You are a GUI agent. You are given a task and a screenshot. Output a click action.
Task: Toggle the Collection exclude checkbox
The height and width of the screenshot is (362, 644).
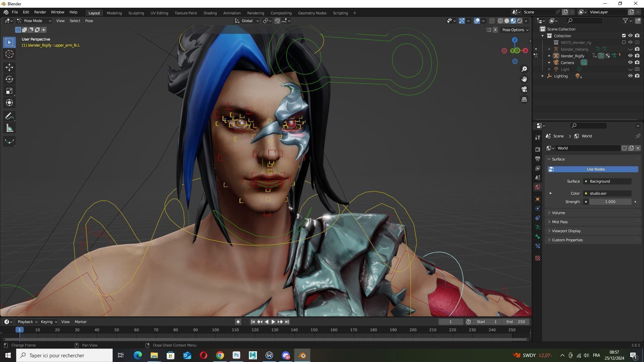pos(624,36)
